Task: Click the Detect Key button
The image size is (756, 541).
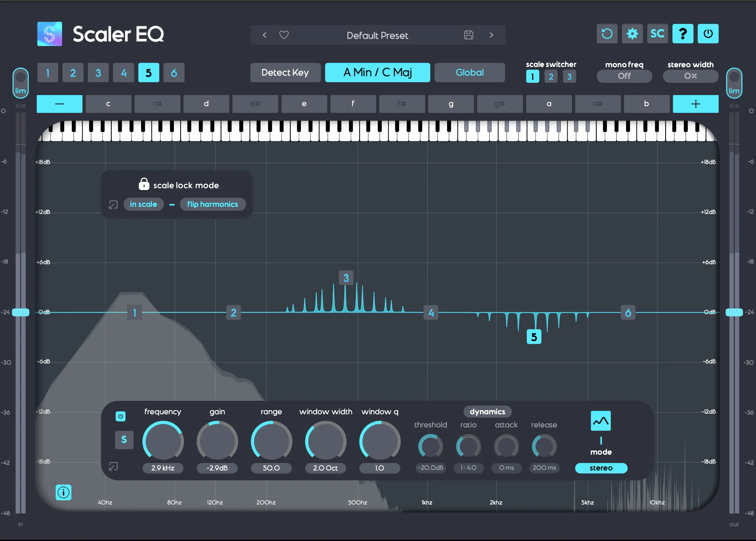Action: (285, 73)
